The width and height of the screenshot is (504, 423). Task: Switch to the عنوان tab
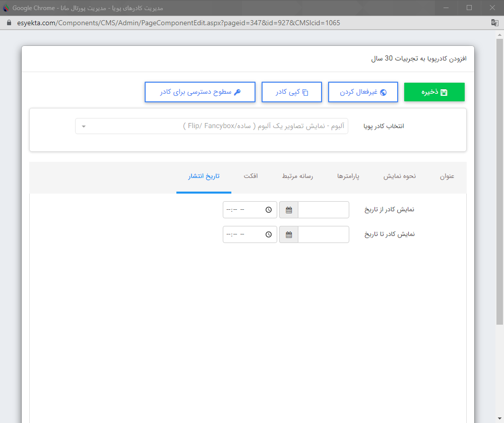click(447, 177)
